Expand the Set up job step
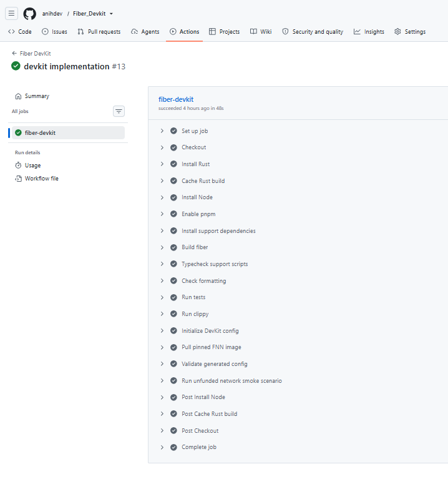The width and height of the screenshot is (448, 479). point(162,131)
